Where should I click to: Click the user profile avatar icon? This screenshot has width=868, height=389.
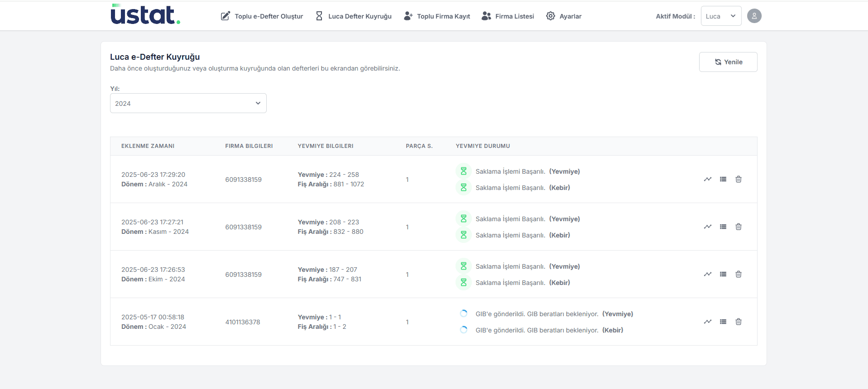(754, 16)
